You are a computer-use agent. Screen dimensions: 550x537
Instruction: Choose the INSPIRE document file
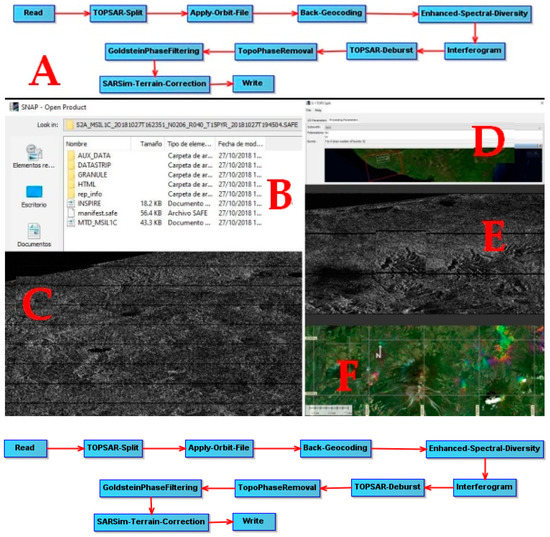pos(89,203)
